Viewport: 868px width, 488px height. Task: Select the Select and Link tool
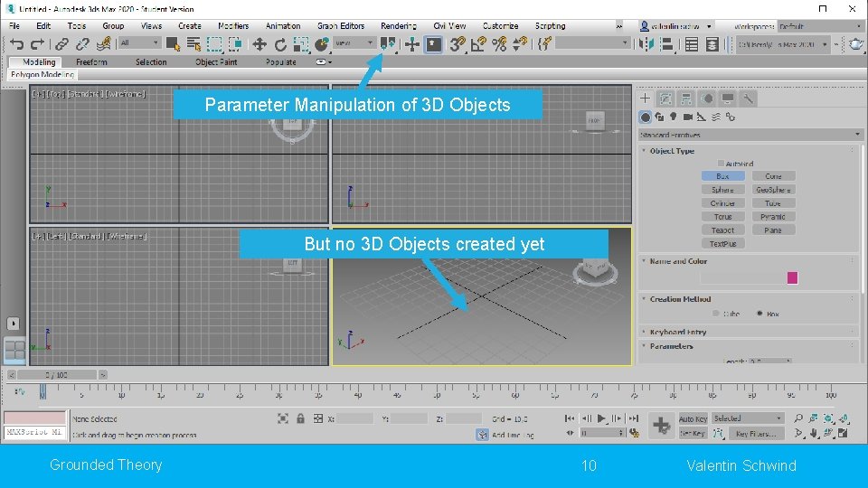pyautogui.click(x=61, y=44)
